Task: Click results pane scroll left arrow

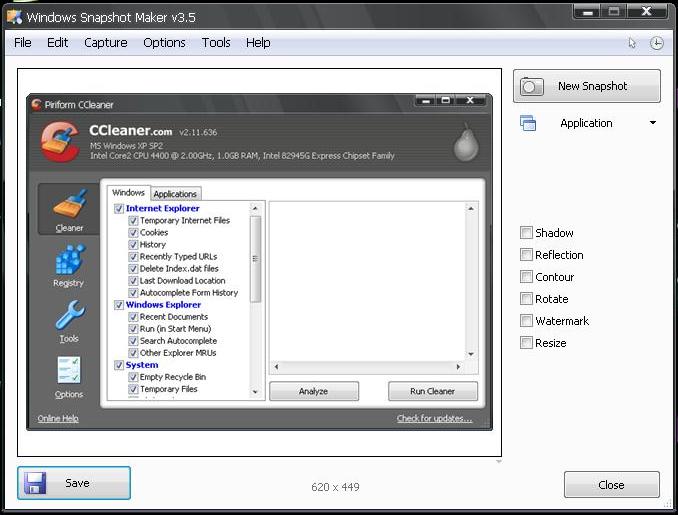Action: click(276, 367)
